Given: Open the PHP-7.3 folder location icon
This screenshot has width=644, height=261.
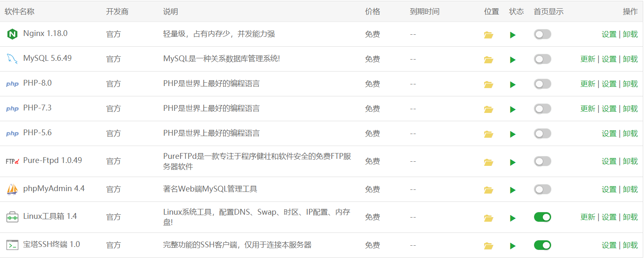Looking at the screenshot, I should (x=489, y=110).
